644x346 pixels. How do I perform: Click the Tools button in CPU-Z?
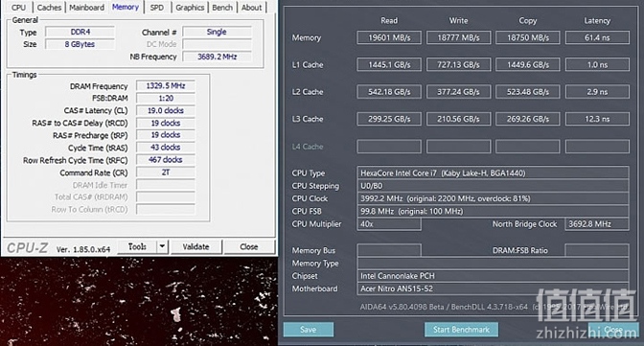pos(137,246)
